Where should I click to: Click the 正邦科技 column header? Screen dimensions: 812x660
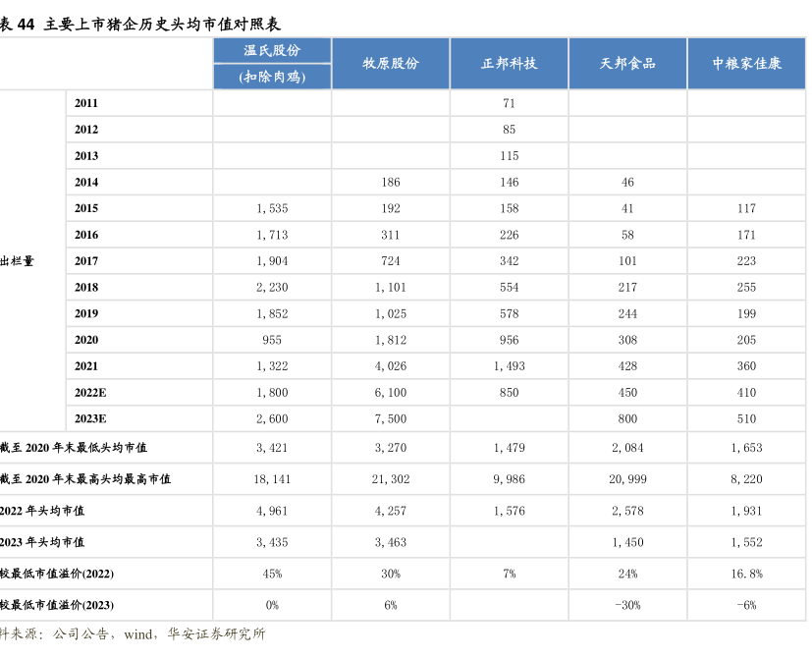509,63
